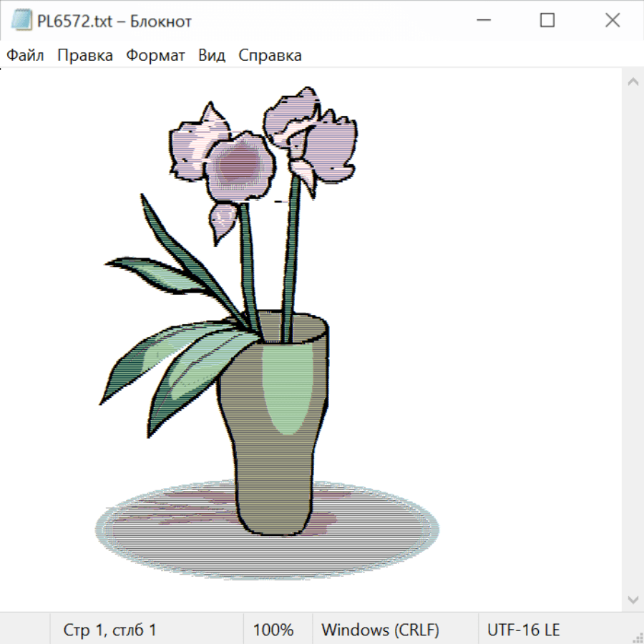Click the vertical scrollbar track
The width and height of the screenshot is (644, 644).
[633, 341]
